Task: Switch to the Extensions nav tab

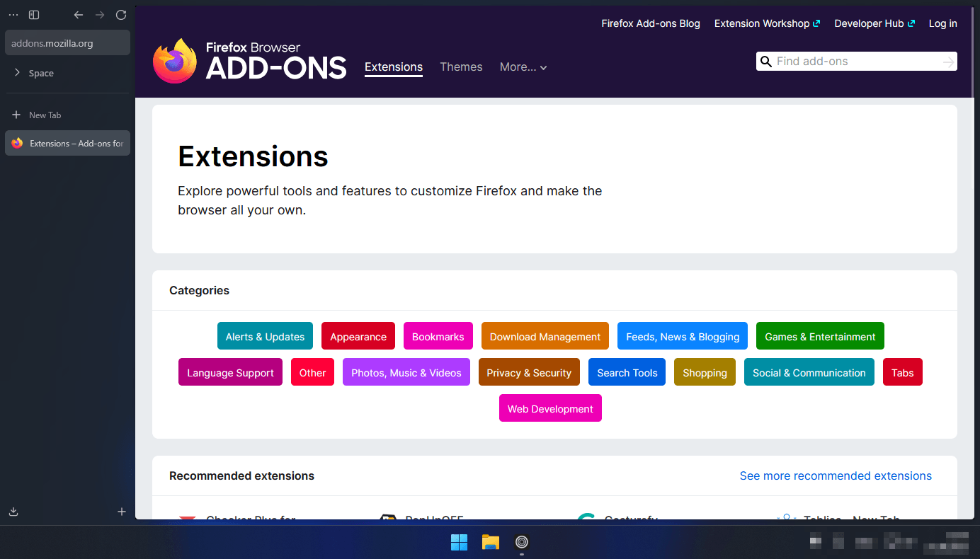Action: click(394, 67)
